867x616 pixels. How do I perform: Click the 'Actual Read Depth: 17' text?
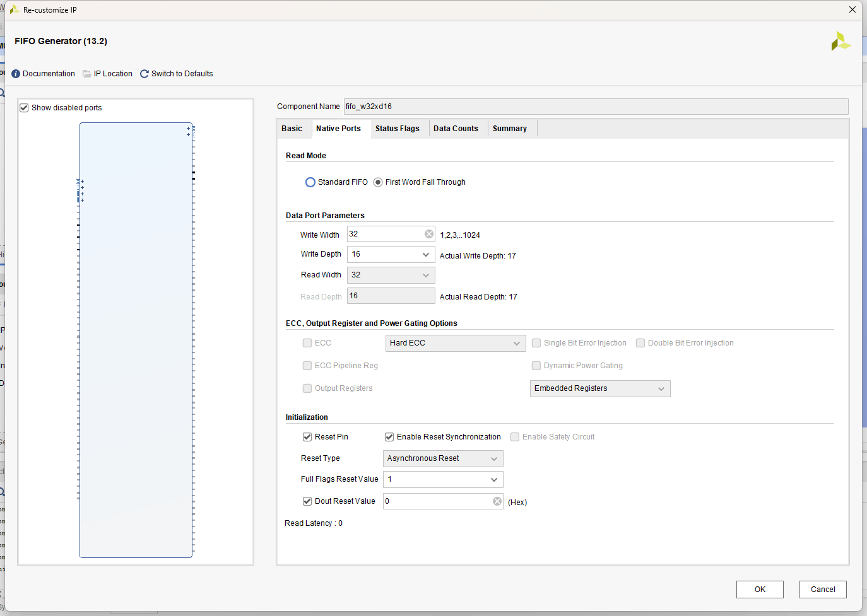point(478,297)
